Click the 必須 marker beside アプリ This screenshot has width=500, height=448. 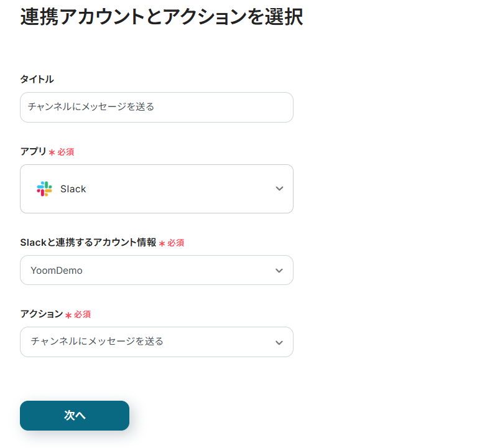[x=66, y=152]
